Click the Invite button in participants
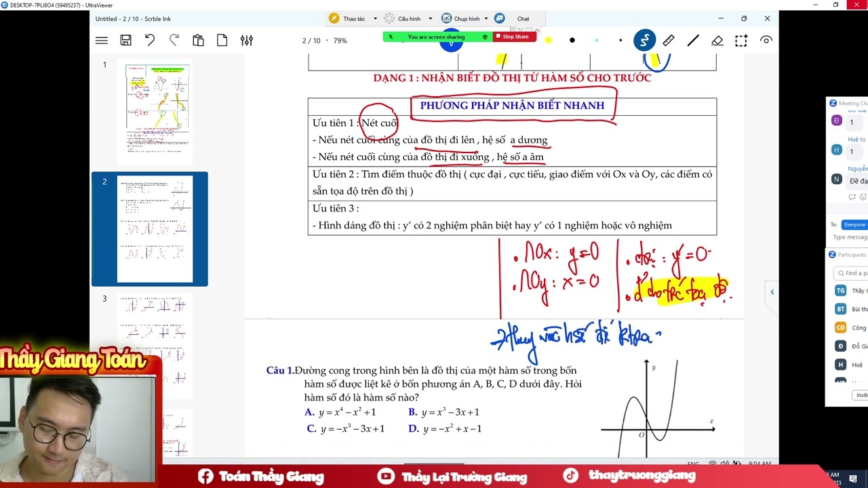 [861, 395]
